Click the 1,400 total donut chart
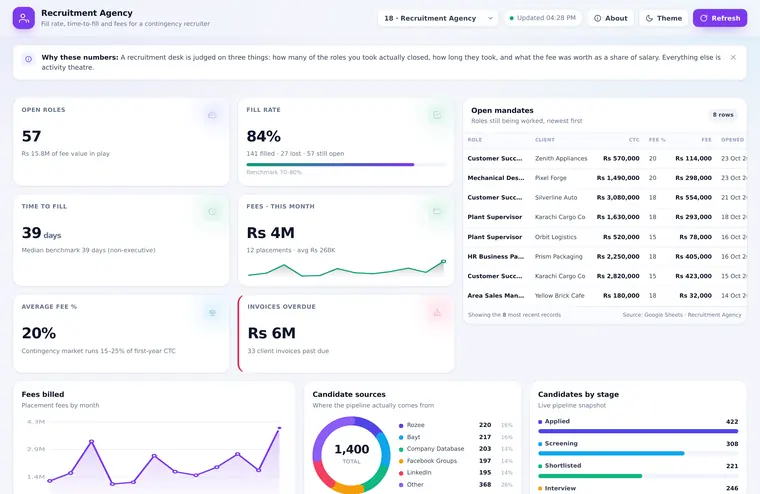 (351, 455)
